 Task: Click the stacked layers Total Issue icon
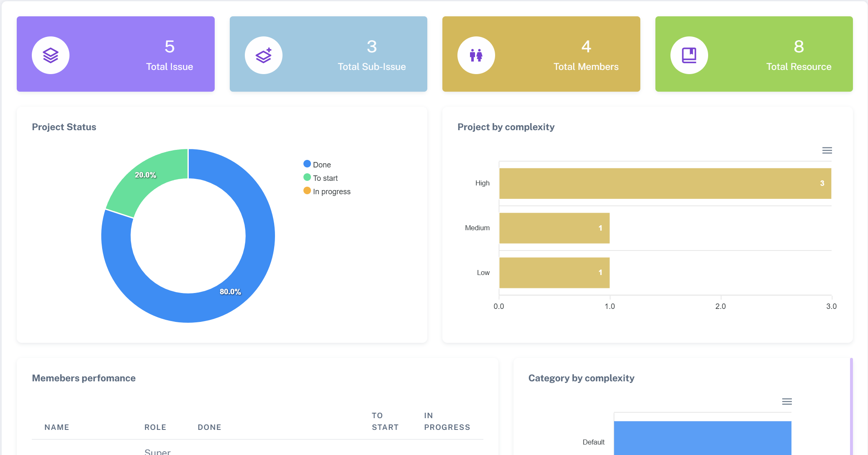point(51,55)
